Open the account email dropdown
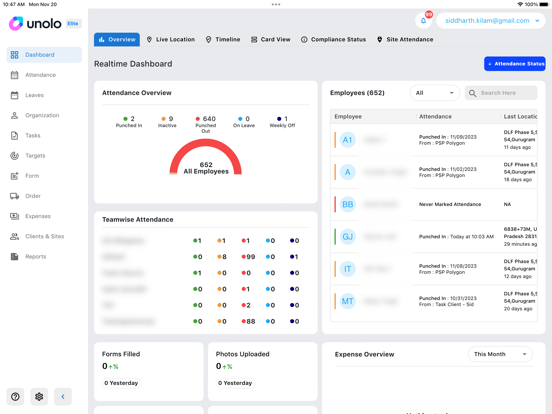The image size is (552, 414). [x=491, y=21]
